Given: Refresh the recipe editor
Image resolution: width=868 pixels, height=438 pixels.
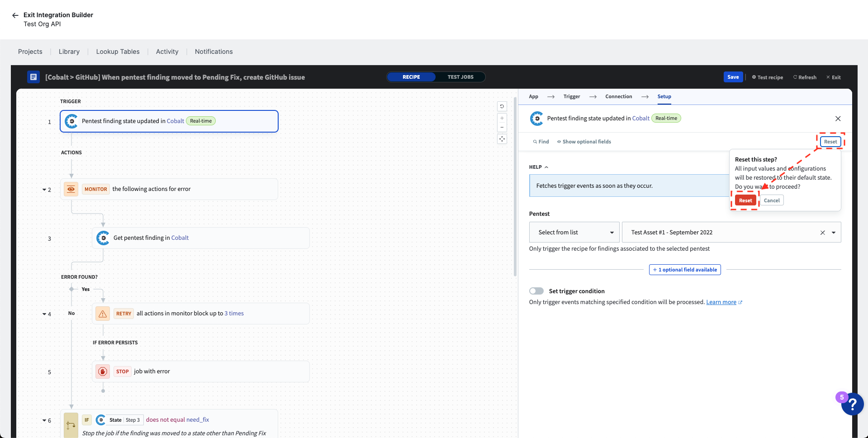Looking at the screenshot, I should (x=805, y=77).
